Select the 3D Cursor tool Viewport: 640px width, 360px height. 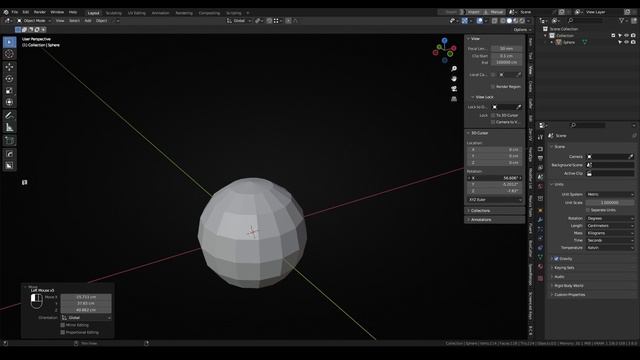pos(9,54)
